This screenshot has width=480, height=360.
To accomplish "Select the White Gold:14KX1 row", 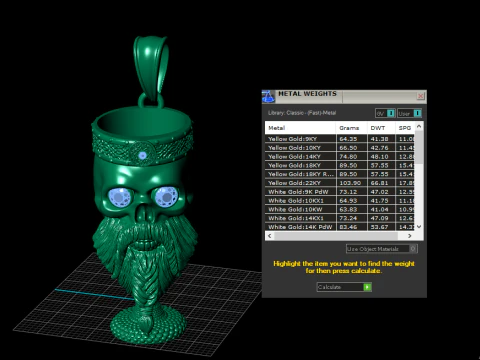I will [340, 218].
